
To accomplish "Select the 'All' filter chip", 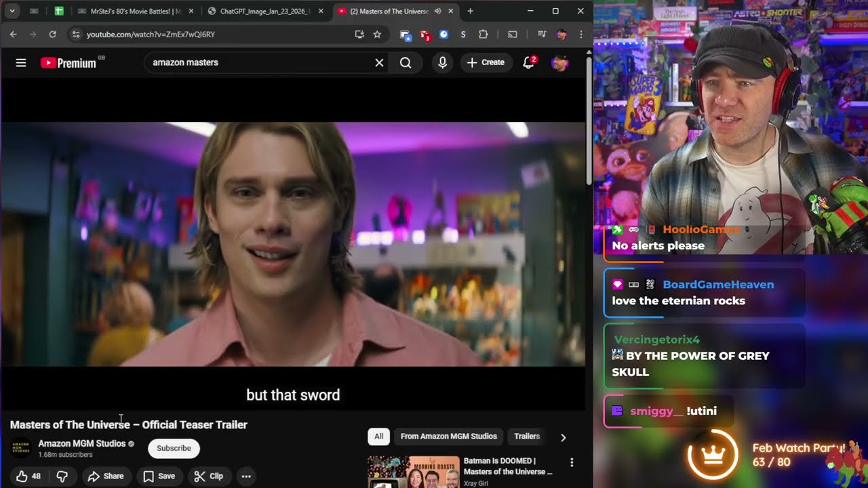I will pyautogui.click(x=378, y=436).
